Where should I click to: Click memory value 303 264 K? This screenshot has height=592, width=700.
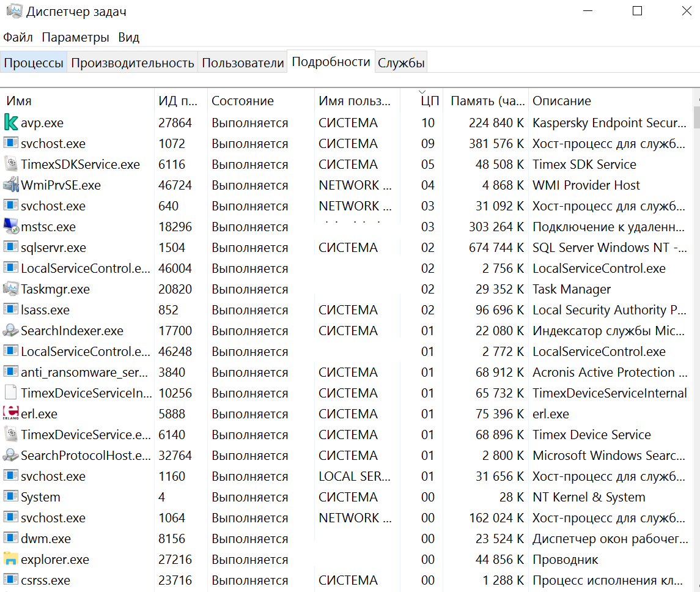[496, 227]
